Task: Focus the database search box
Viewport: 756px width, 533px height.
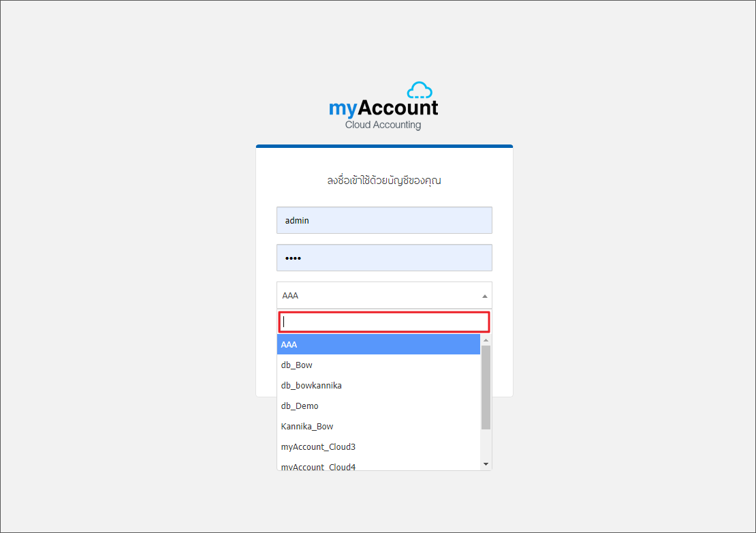Action: [384, 322]
